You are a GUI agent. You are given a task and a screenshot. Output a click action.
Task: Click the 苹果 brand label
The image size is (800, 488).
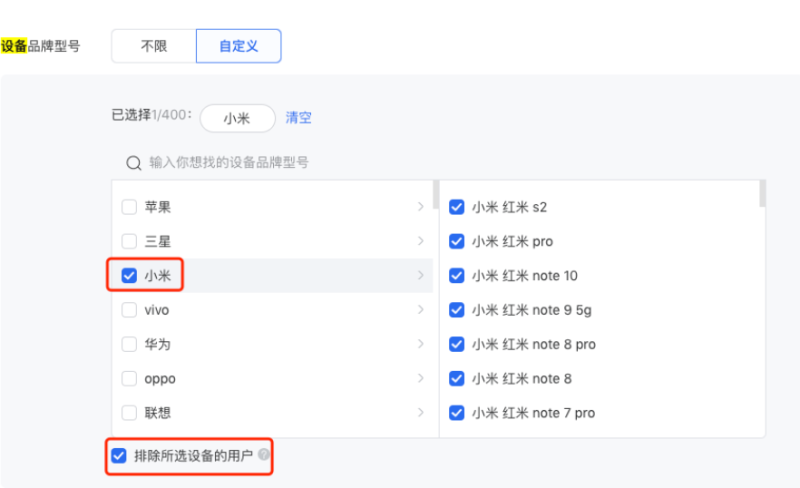158,207
